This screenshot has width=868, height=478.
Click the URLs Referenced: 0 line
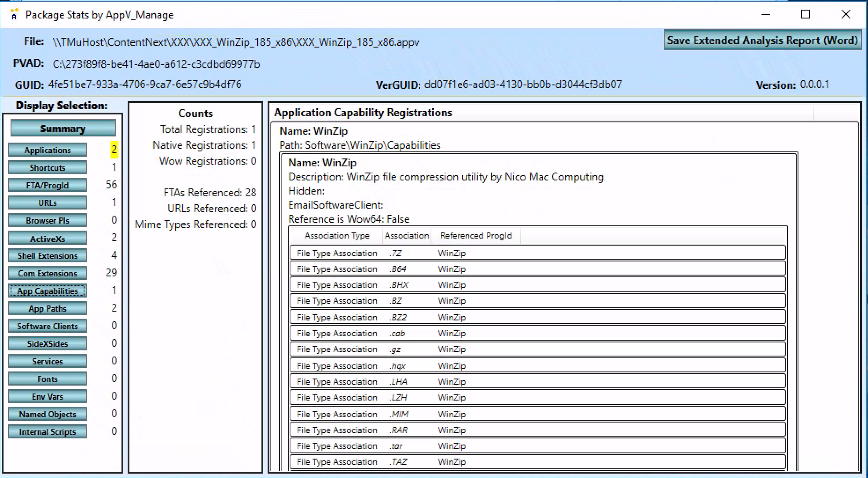pos(212,208)
